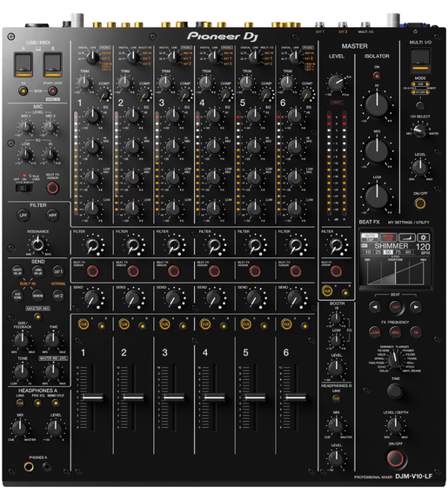Hit the red TAP tempo button
This screenshot has height=500, width=448.
pos(395,307)
